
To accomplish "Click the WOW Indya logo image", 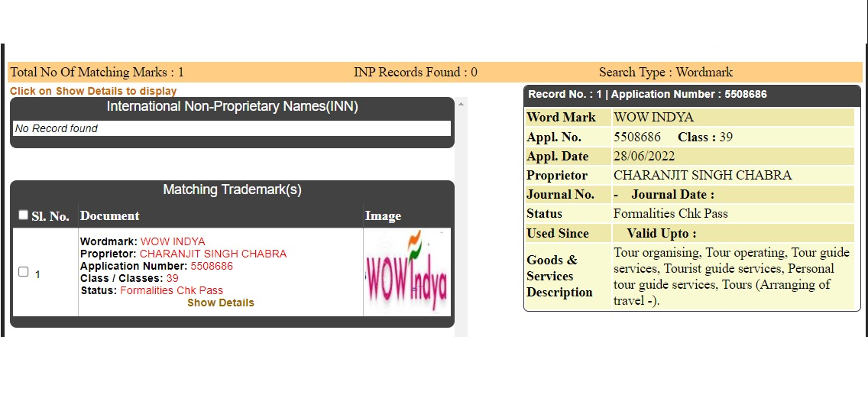I will 406,271.
